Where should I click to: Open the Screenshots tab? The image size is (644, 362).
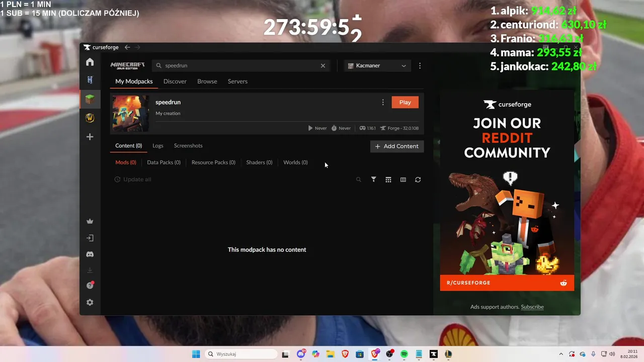pos(188,146)
